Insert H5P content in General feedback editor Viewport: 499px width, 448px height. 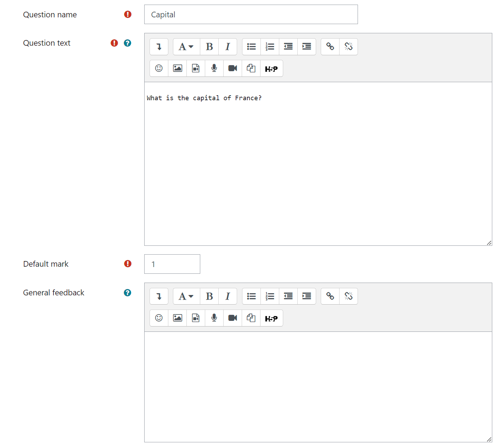tap(271, 318)
